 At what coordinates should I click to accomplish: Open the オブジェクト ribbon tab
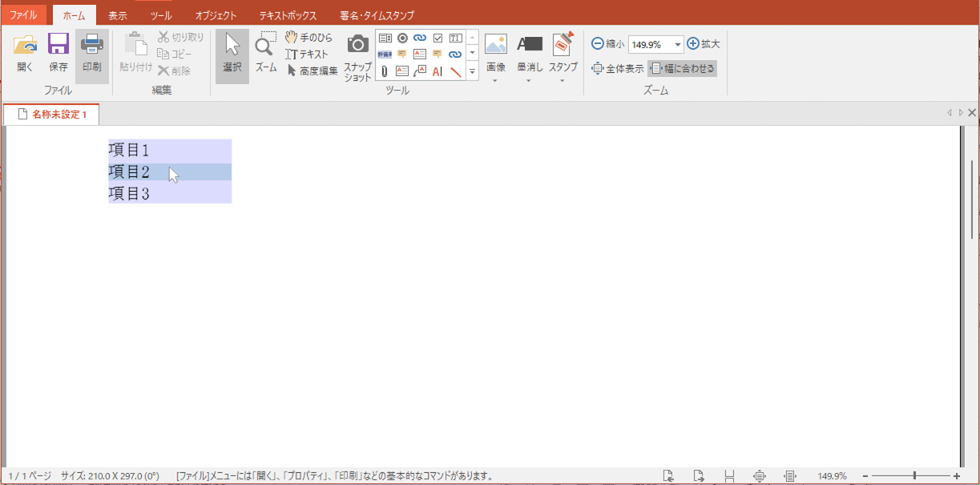click(216, 15)
